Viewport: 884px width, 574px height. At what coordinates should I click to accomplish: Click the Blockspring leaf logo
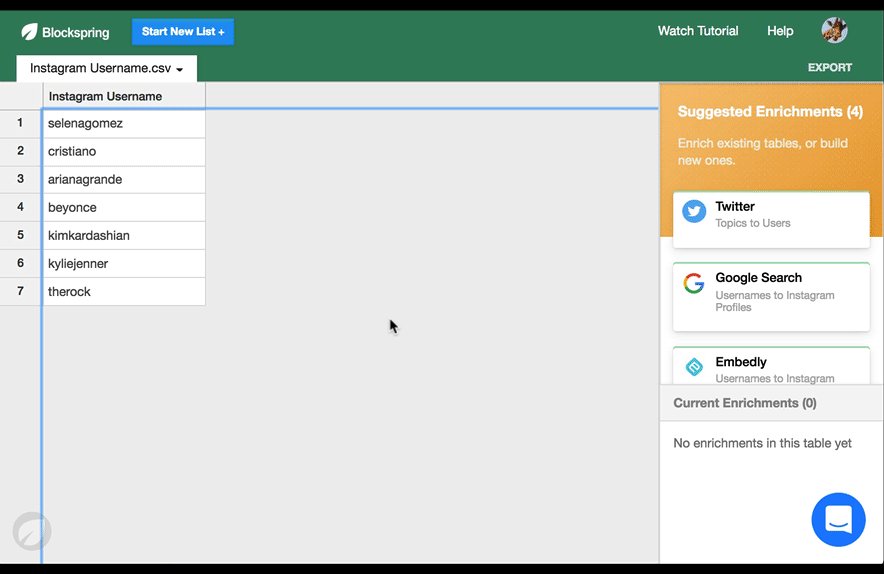coord(29,32)
